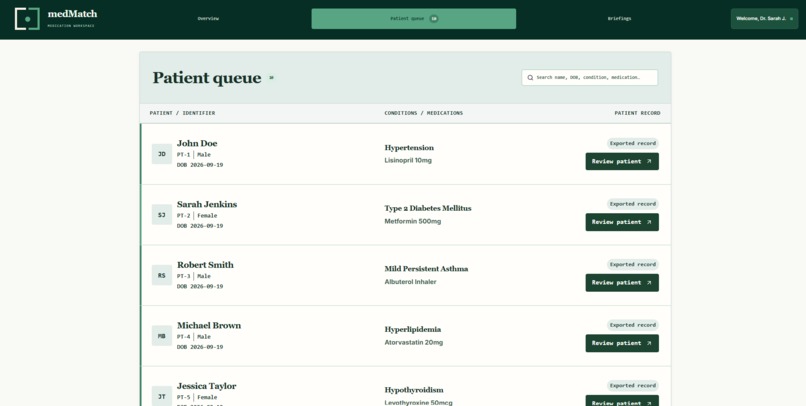
Task: Click the SJ avatar initials
Action: [x=162, y=215]
